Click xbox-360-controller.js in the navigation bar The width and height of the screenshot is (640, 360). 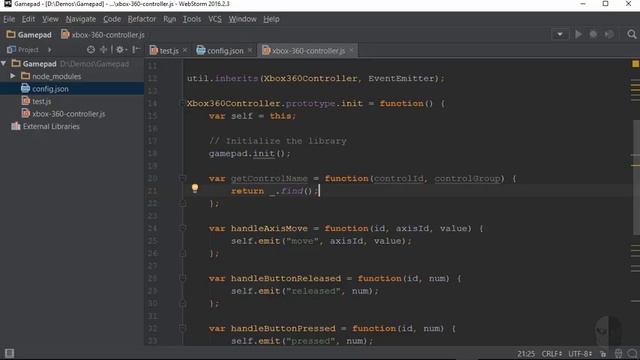point(103,35)
